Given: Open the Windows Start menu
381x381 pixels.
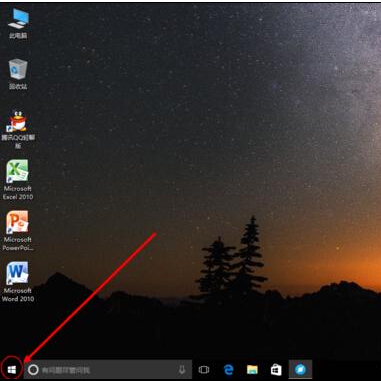Looking at the screenshot, I should coord(12,369).
